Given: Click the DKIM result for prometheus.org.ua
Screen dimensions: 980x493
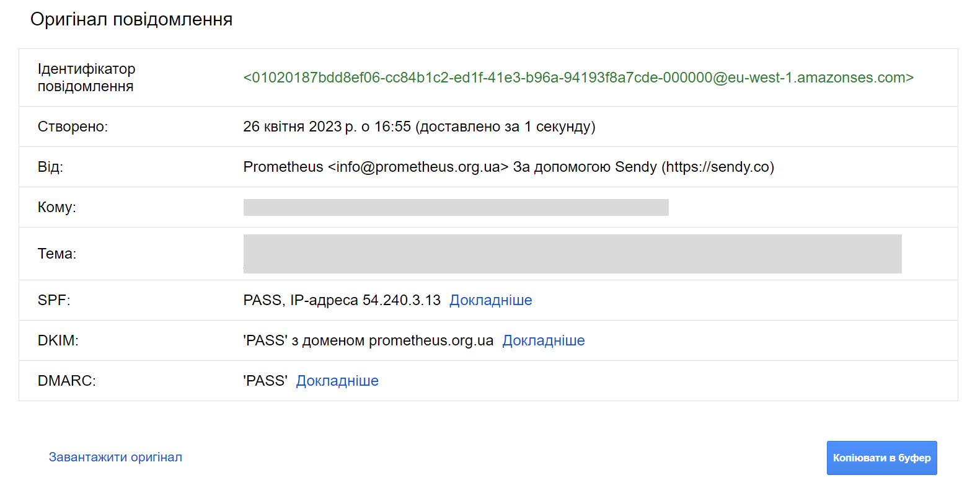Looking at the screenshot, I should 368,340.
